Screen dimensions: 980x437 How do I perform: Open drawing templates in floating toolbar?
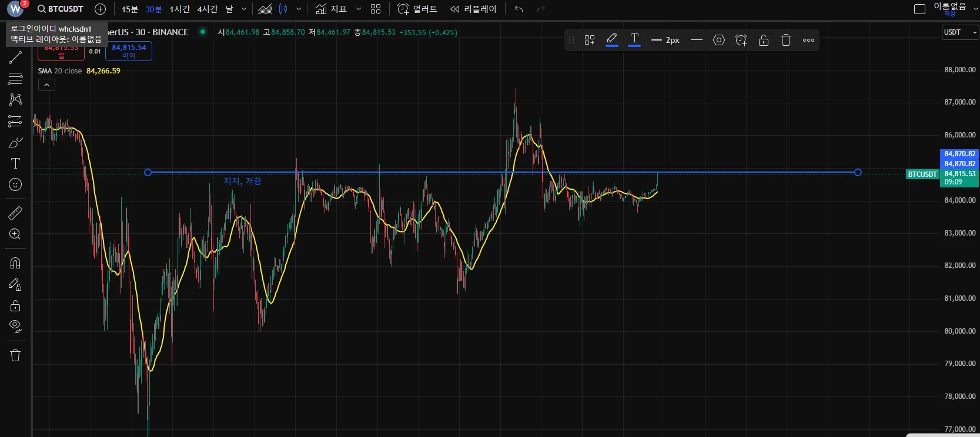[x=590, y=40]
